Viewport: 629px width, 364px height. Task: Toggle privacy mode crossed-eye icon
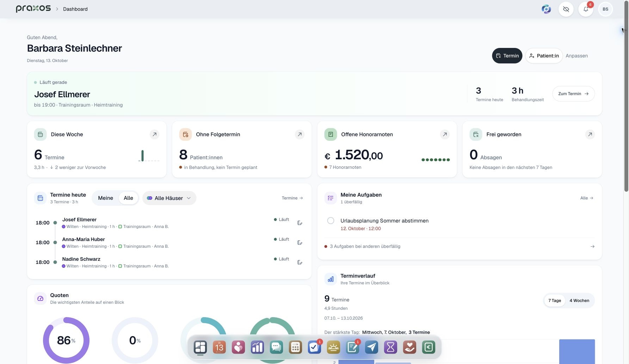pyautogui.click(x=566, y=9)
